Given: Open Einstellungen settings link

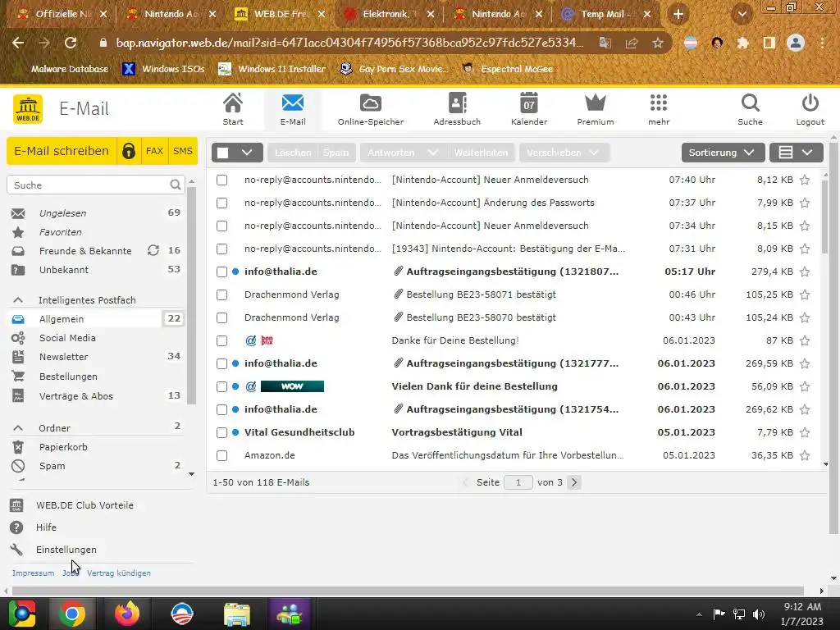Looking at the screenshot, I should click(x=66, y=550).
